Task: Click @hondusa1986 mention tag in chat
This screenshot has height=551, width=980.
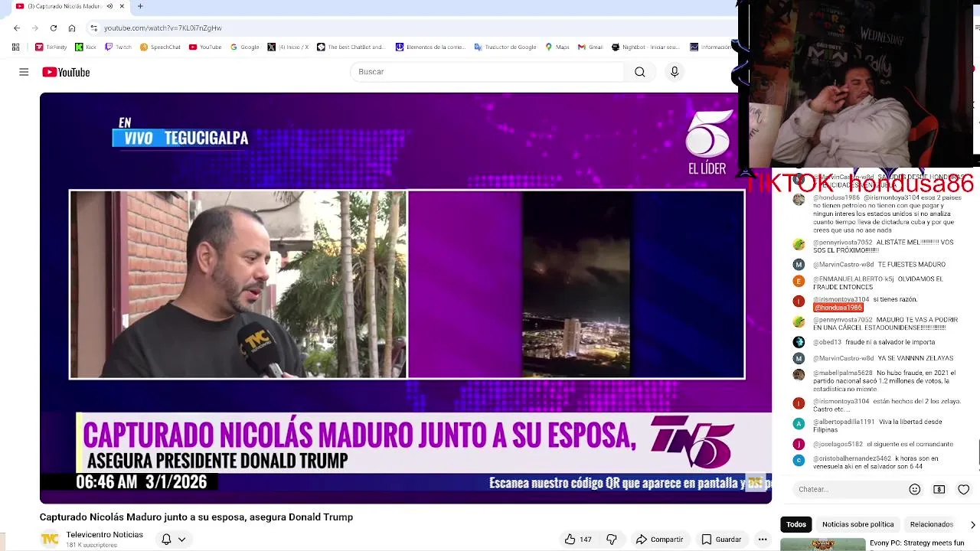Action: 838,308
